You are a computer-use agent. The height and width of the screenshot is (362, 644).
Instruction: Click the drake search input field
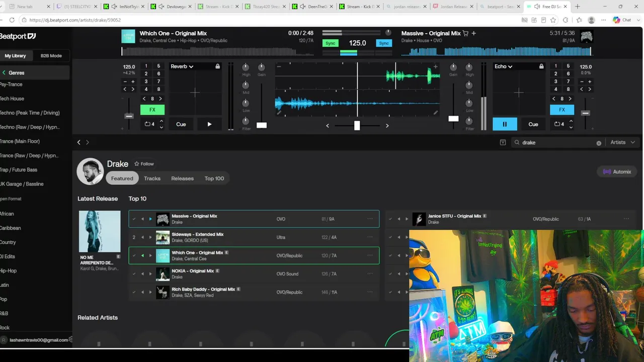pyautogui.click(x=557, y=142)
